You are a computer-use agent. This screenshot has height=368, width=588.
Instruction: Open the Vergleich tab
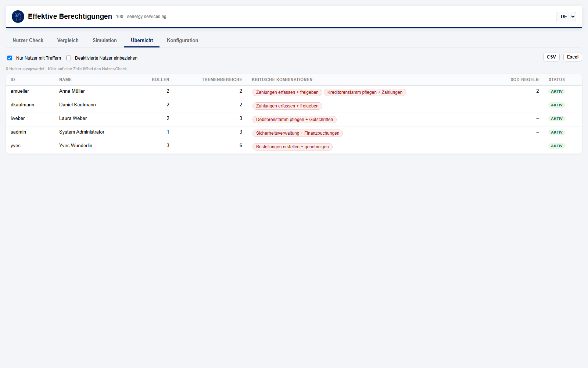click(x=68, y=40)
